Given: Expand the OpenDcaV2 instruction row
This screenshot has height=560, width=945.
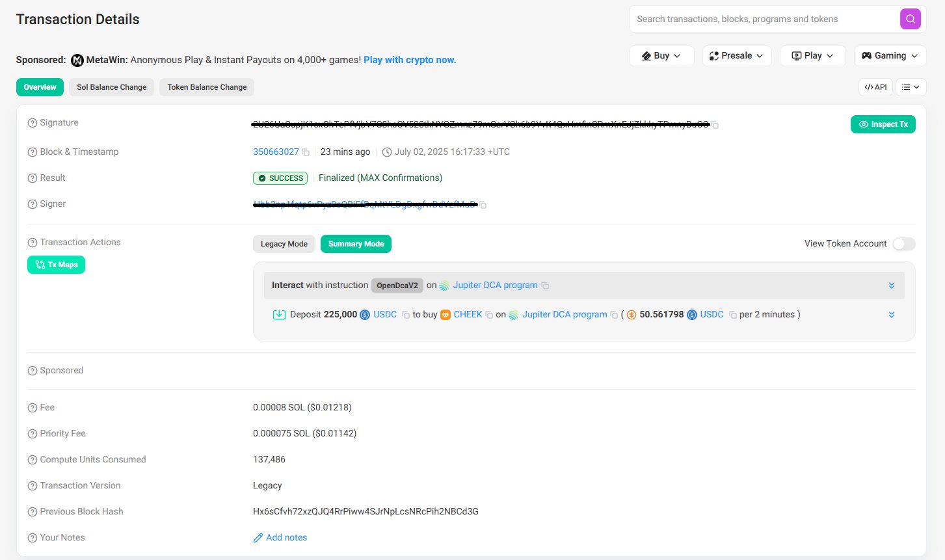Looking at the screenshot, I should pyautogui.click(x=892, y=286).
